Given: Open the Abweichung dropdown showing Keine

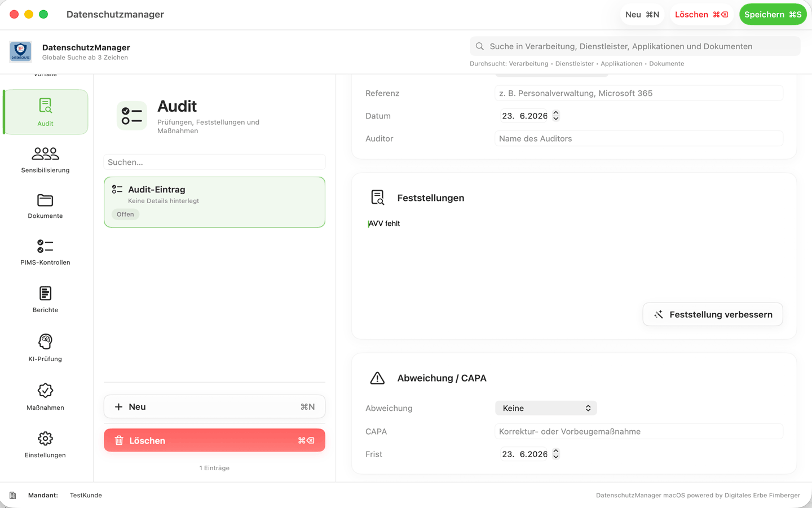Looking at the screenshot, I should pyautogui.click(x=546, y=408).
